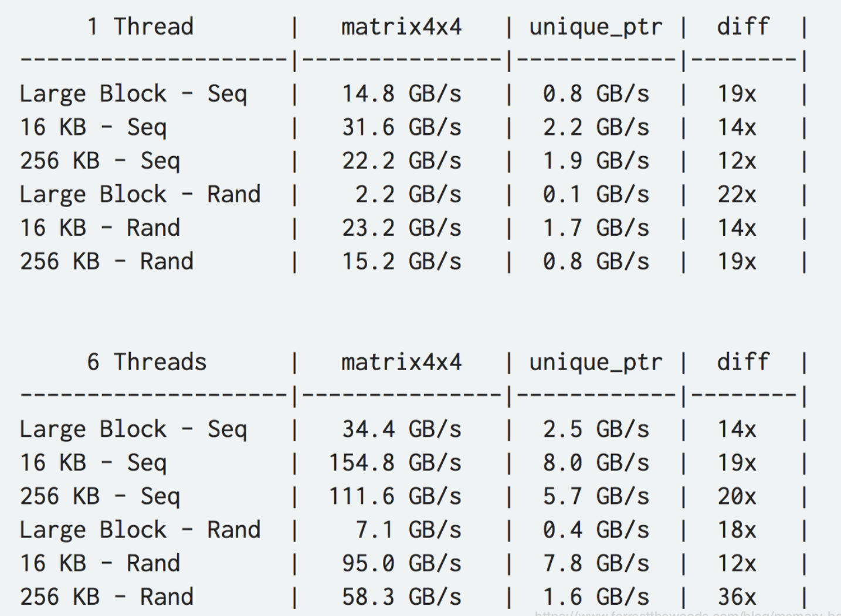Click the 23.2 GB/s value

coord(402,228)
